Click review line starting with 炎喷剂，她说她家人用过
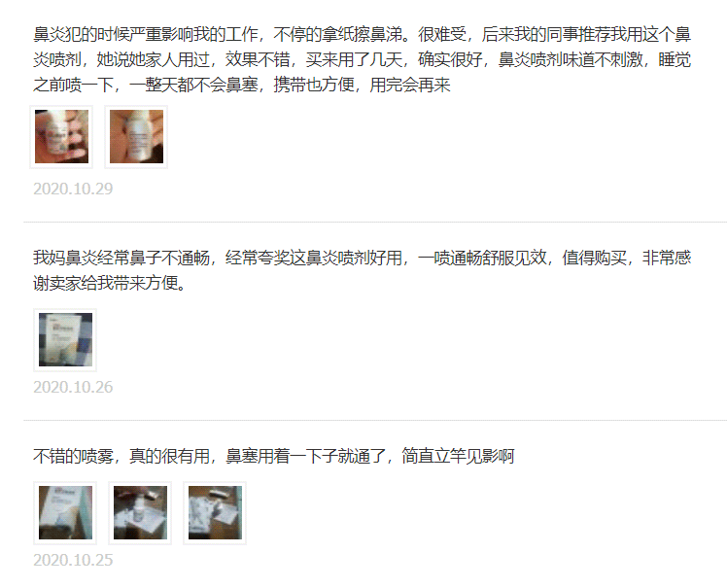Image resolution: width=727 pixels, height=588 pixels. (x=363, y=59)
